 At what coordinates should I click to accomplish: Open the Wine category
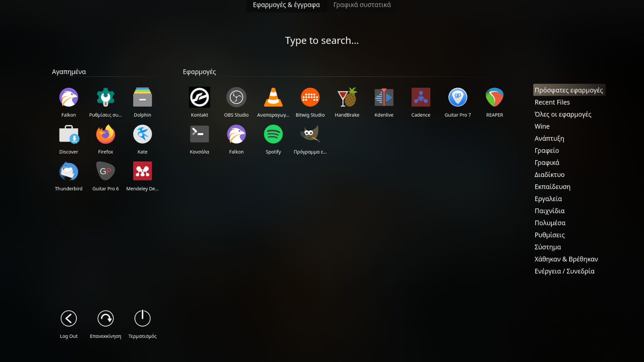click(542, 126)
